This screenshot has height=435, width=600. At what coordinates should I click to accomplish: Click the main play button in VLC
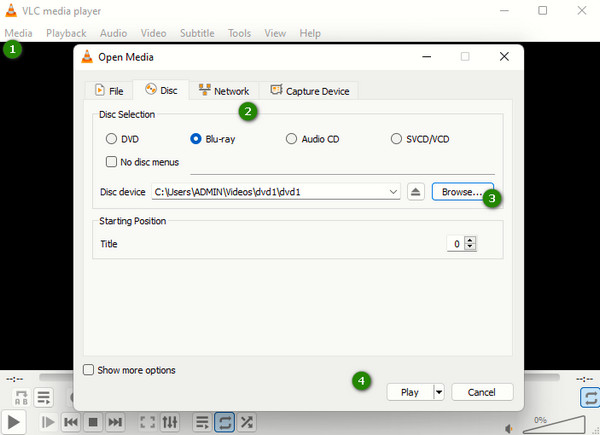(x=13, y=422)
